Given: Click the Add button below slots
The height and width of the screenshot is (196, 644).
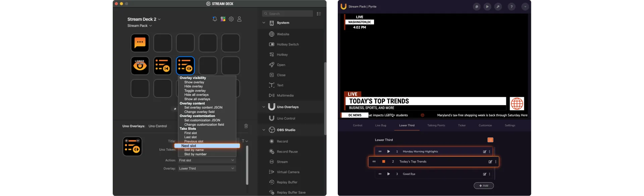Looking at the screenshot, I should click(484, 186).
